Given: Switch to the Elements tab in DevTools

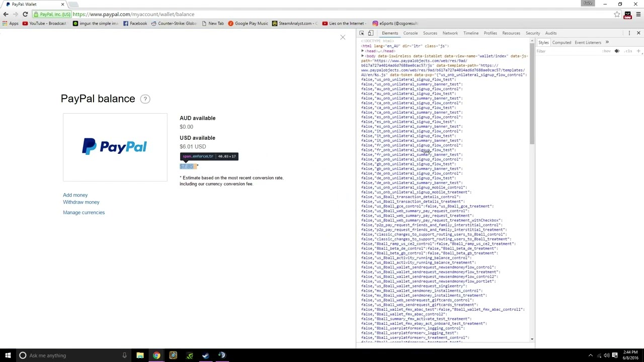Looking at the screenshot, I should pyautogui.click(x=390, y=33).
